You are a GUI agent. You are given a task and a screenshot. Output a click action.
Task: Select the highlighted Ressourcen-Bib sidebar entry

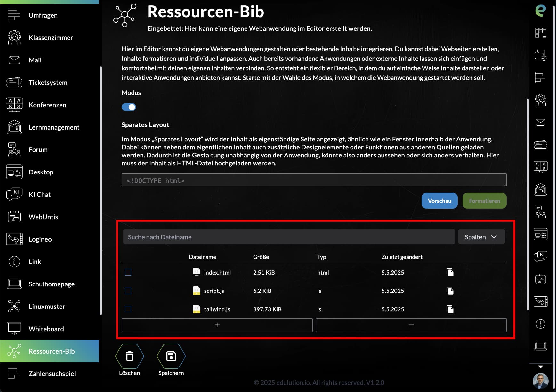point(49,351)
